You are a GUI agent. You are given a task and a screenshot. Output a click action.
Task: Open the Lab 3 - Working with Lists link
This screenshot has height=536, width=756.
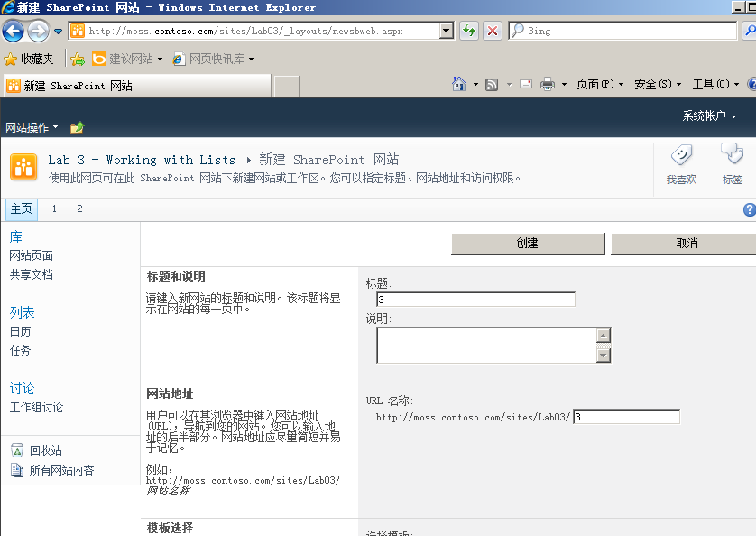pyautogui.click(x=142, y=160)
